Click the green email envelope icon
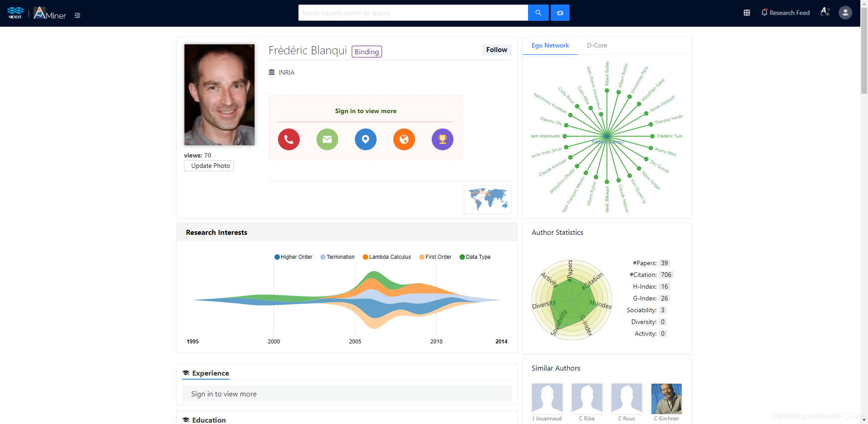 pyautogui.click(x=327, y=139)
